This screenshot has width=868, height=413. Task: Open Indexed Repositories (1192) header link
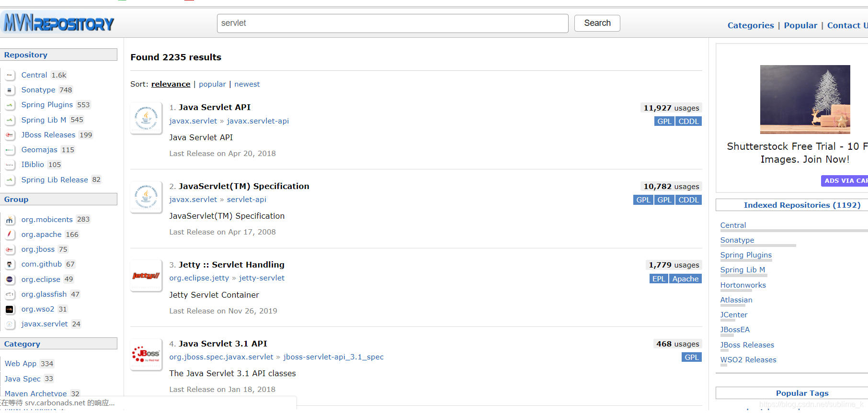click(x=802, y=205)
